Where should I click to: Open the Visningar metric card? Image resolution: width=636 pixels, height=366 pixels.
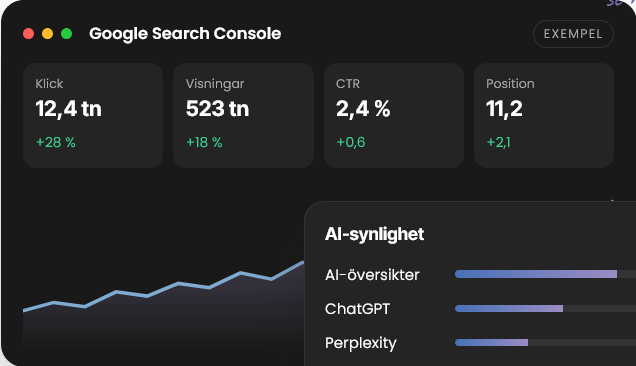243,115
